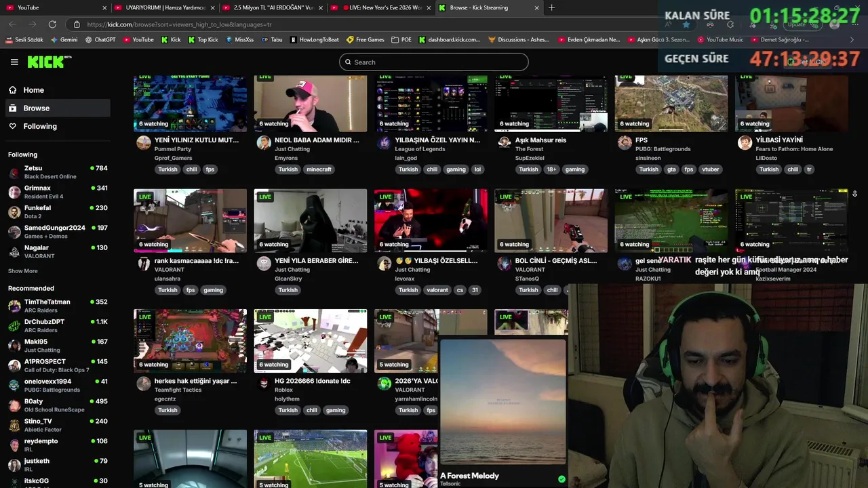
Task: Open the Free Games bookmark
Action: coord(365,39)
